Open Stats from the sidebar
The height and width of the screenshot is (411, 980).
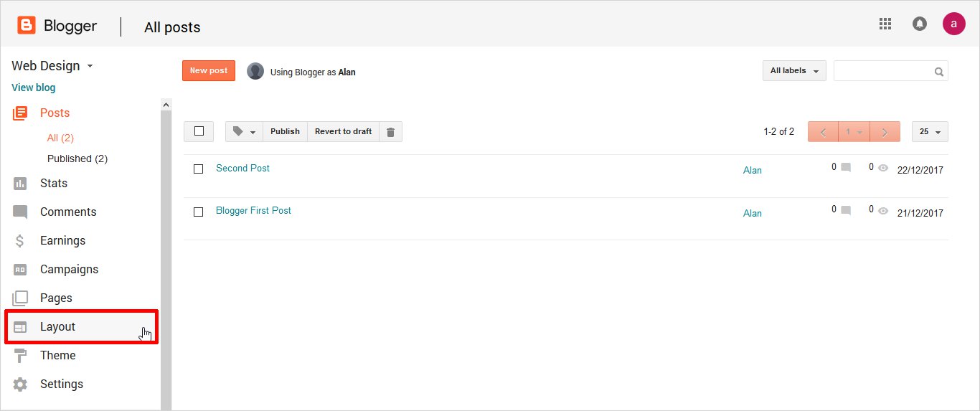pyautogui.click(x=53, y=184)
